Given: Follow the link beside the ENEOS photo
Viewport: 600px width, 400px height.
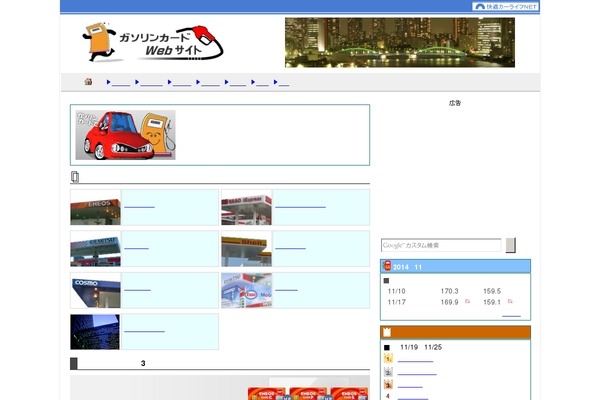Looking at the screenshot, I should click(139, 205).
